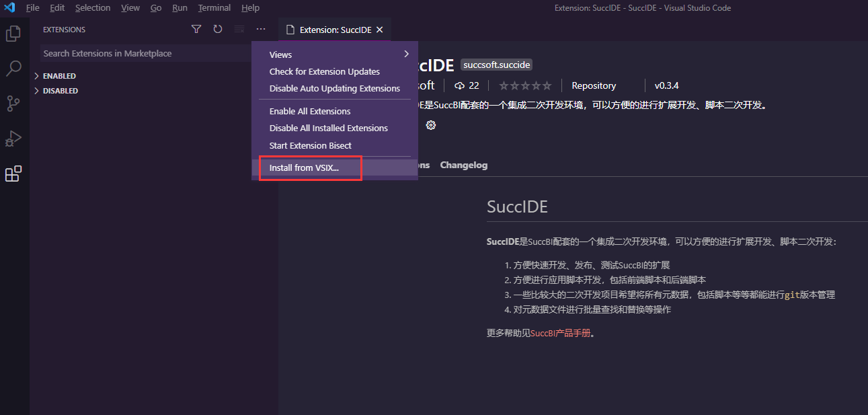Viewport: 868px width, 415px height.
Task: Choose Install from VSIX...
Action: pos(335,168)
